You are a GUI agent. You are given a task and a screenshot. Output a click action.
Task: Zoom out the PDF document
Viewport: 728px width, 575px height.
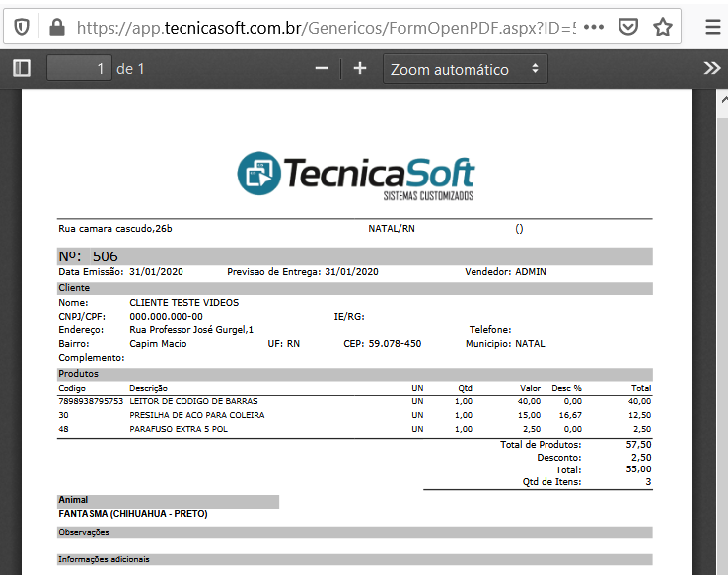[322, 69]
